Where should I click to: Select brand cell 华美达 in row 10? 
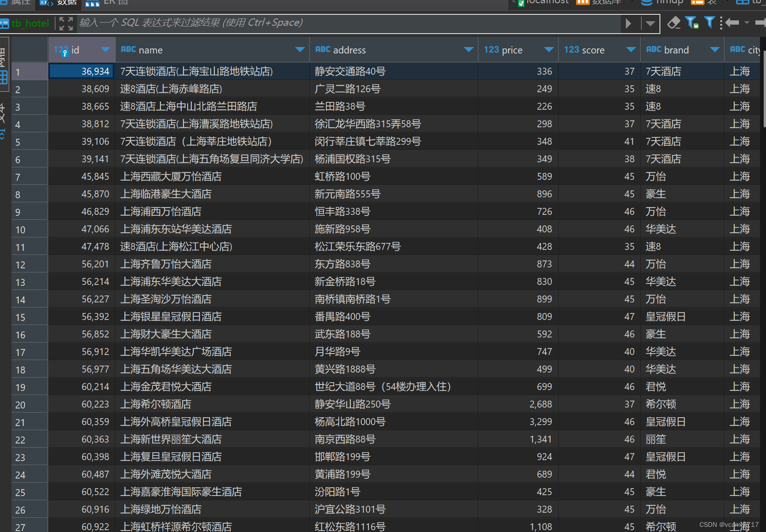[x=682, y=229]
